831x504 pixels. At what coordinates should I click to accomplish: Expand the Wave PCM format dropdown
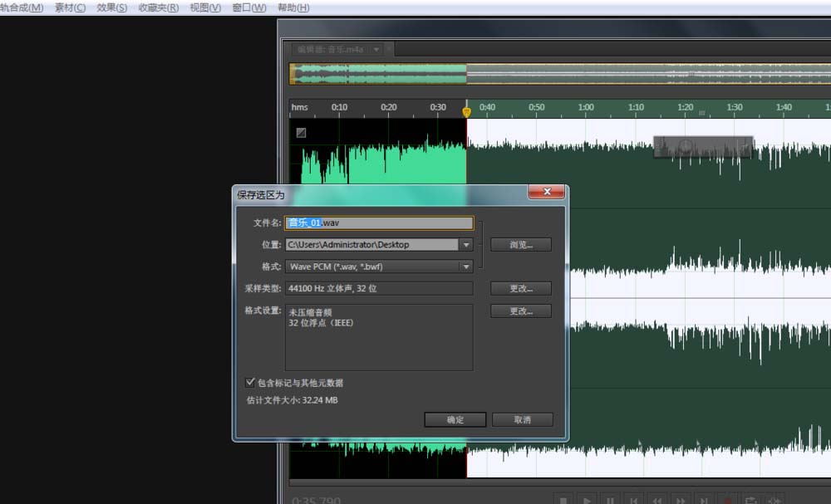466,267
